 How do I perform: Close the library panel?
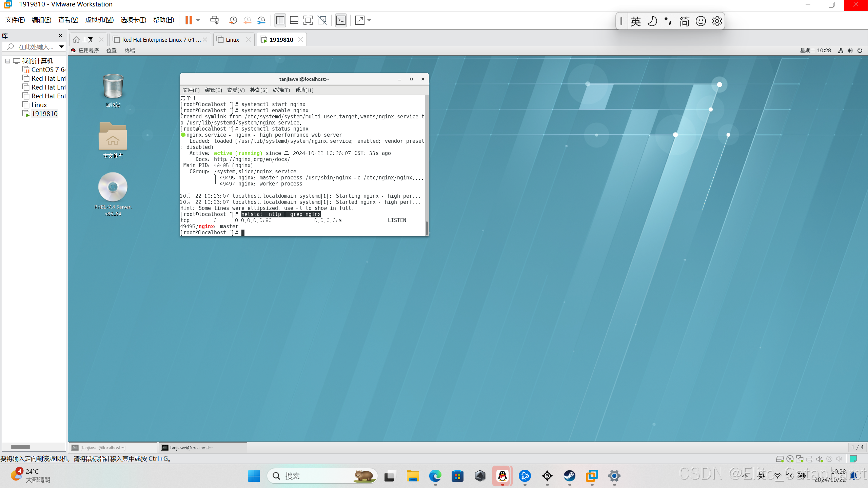(60, 36)
